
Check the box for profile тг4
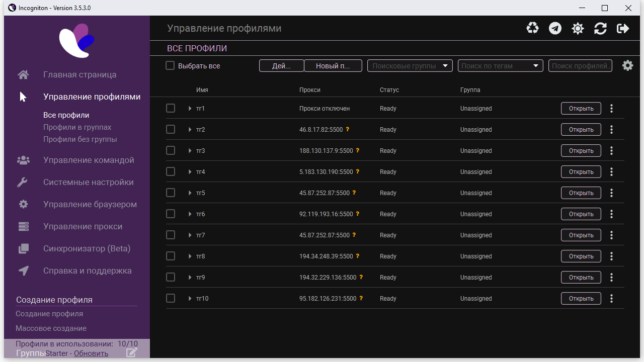(171, 171)
